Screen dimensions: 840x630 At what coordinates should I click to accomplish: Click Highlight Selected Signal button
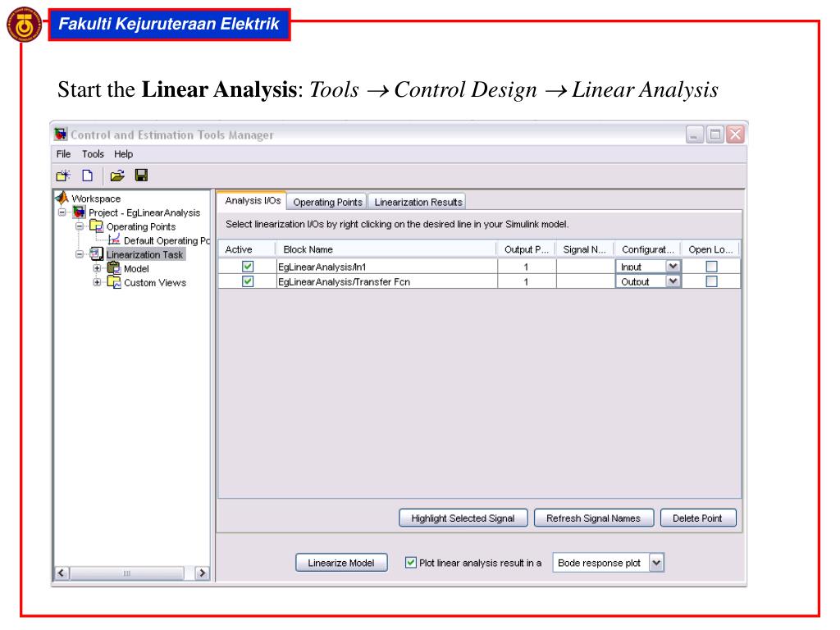[463, 518]
